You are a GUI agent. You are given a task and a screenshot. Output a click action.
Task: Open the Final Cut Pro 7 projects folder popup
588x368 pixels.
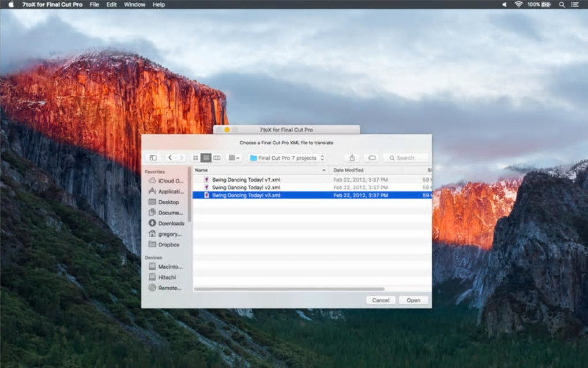tap(287, 158)
